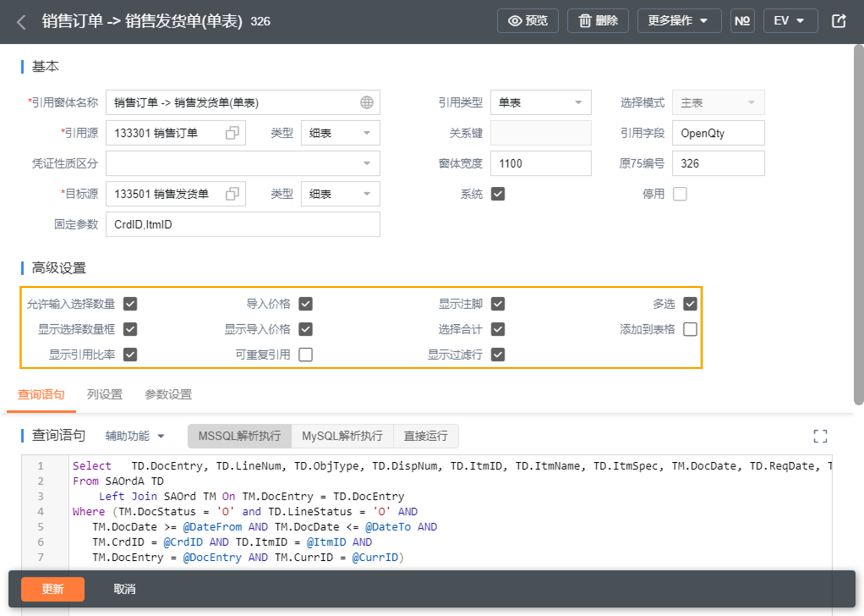
Task: Enable the 停用 checkbox
Action: [x=680, y=194]
